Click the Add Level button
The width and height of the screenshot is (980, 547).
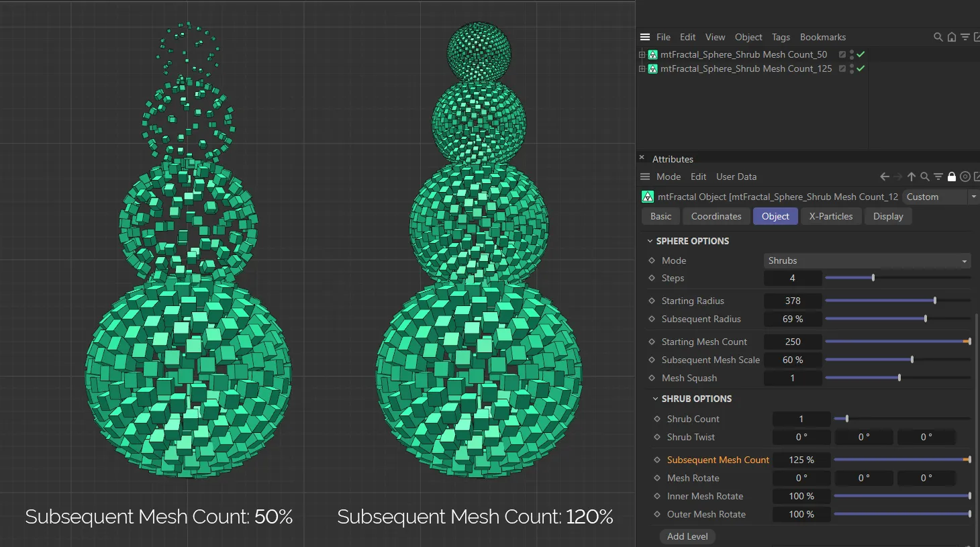pos(687,536)
